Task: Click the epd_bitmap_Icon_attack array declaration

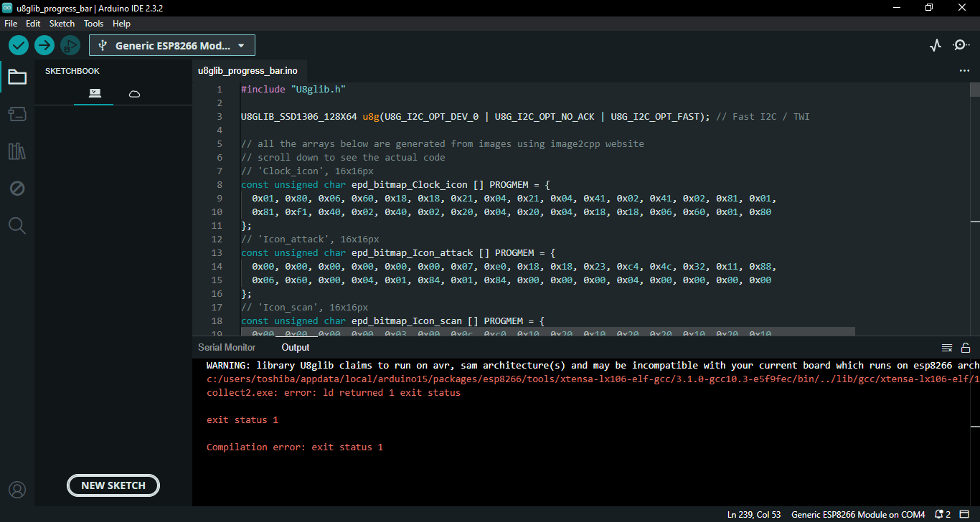Action: 399,252
